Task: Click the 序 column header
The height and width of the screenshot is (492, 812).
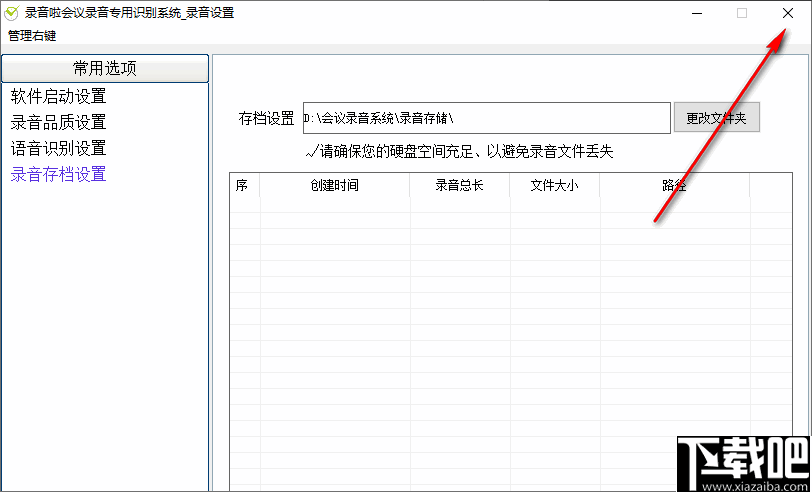Action: [x=242, y=185]
